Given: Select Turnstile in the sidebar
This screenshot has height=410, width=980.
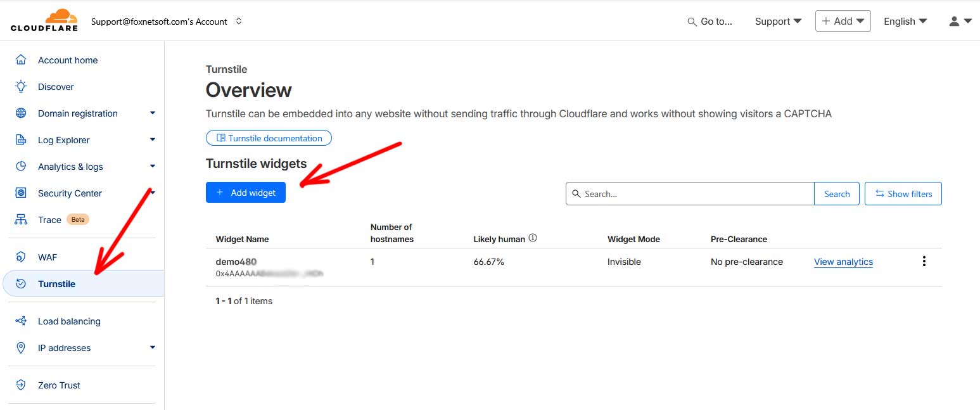Looking at the screenshot, I should tap(56, 284).
